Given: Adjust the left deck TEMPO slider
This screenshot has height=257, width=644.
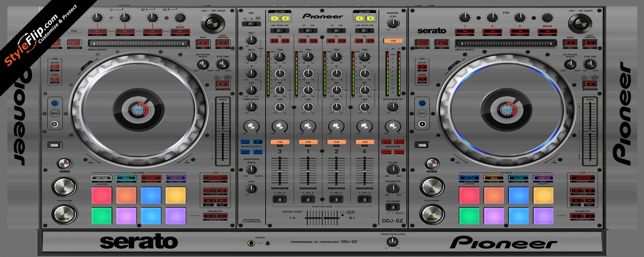Looking at the screenshot, I should click(223, 132).
